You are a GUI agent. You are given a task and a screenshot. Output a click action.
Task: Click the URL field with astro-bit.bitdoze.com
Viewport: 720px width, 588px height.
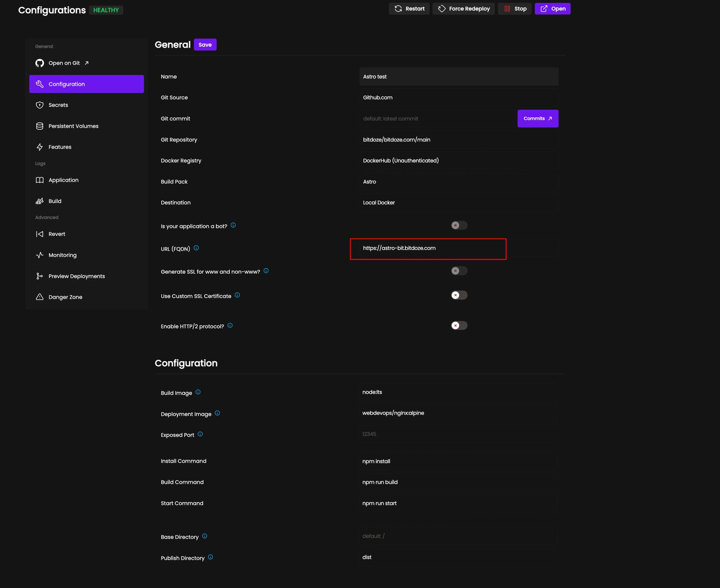(459, 248)
